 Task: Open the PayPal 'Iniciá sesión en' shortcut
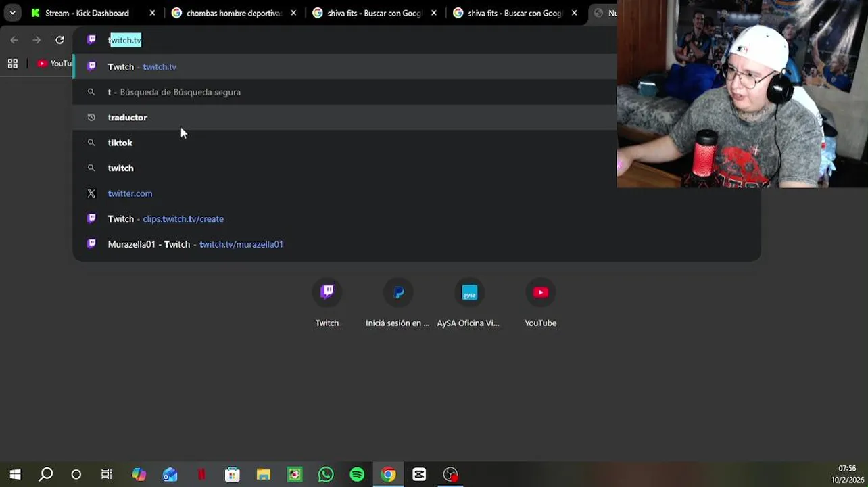pos(398,303)
